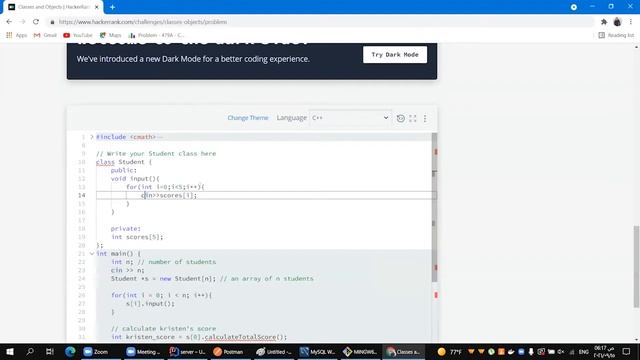Open Windows taskbar search
Viewport: 640px width, 360px height.
30,351
